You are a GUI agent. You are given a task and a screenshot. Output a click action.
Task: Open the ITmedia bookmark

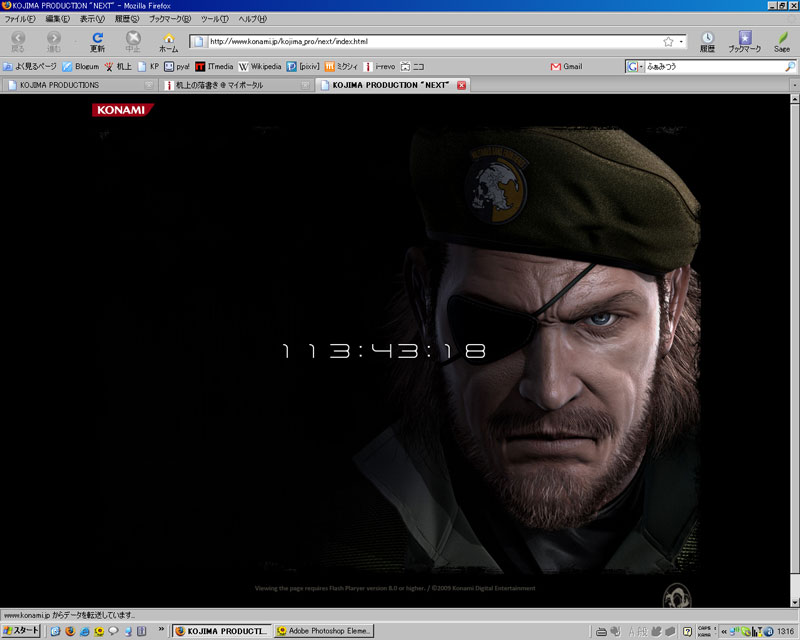214,66
